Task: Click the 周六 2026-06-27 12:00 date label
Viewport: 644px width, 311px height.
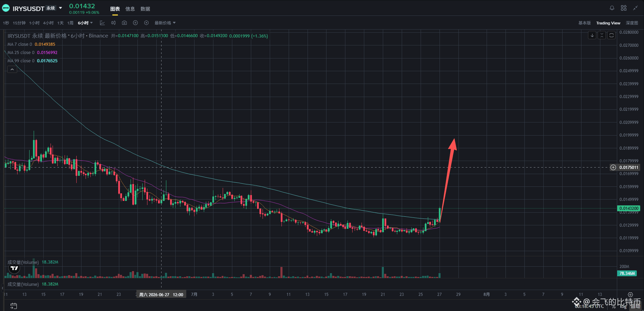Action: (161, 294)
